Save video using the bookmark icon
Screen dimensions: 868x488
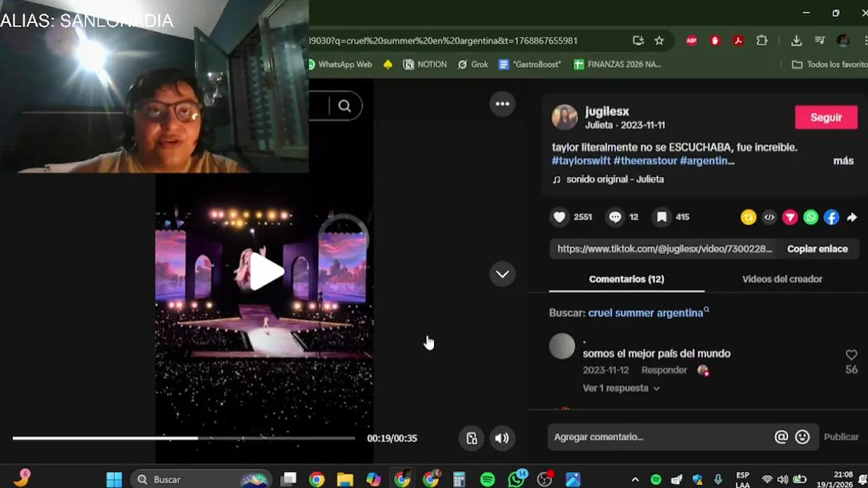click(x=662, y=217)
